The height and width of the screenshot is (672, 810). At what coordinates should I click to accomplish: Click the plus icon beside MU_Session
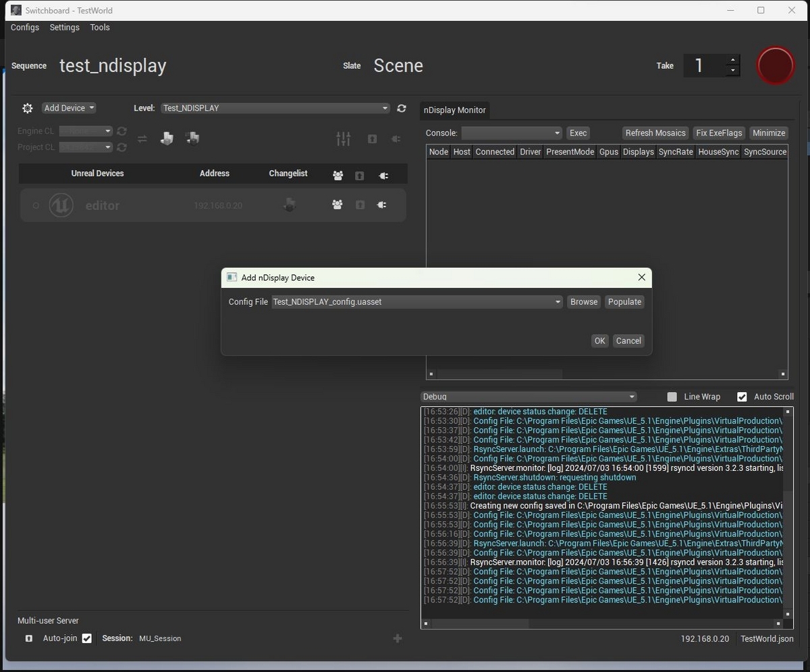[x=398, y=638]
